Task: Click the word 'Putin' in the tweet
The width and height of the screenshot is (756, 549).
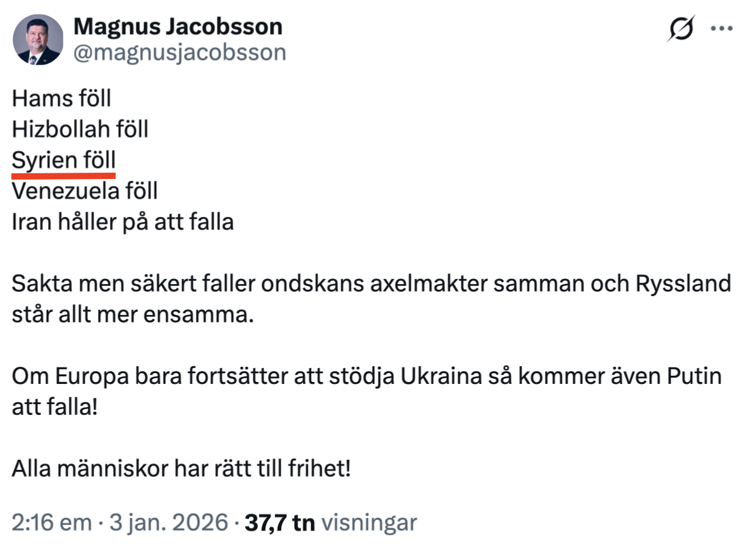Action: (x=694, y=376)
